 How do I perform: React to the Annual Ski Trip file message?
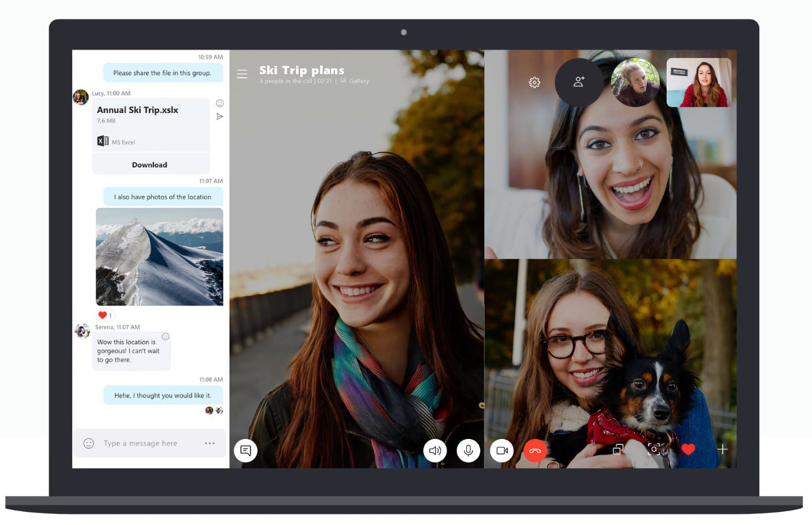point(220,103)
